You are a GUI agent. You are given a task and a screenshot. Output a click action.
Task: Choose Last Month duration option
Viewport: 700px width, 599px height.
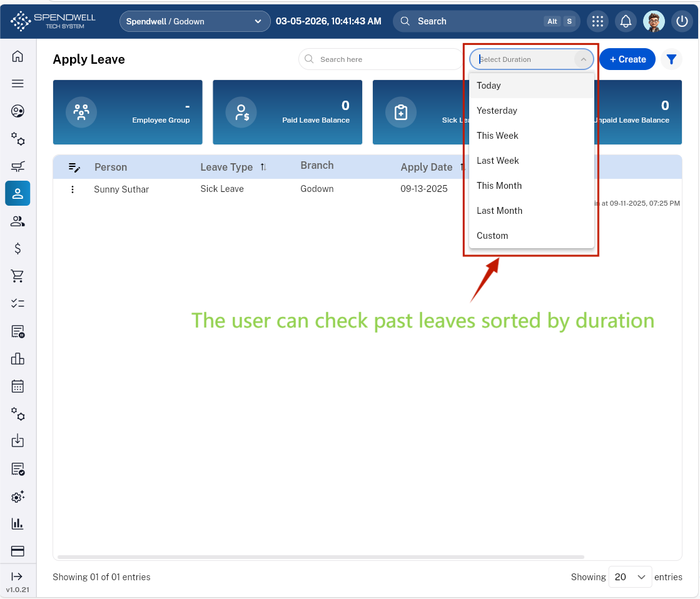[531, 211]
